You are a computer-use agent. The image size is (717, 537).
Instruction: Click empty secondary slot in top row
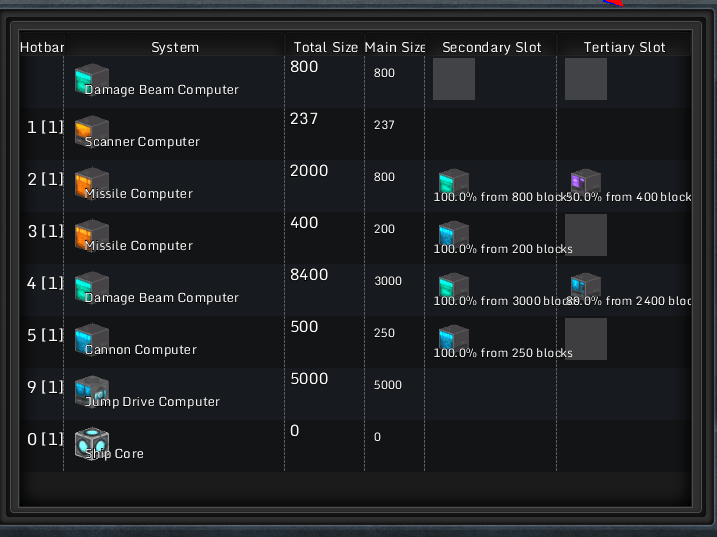point(454,79)
